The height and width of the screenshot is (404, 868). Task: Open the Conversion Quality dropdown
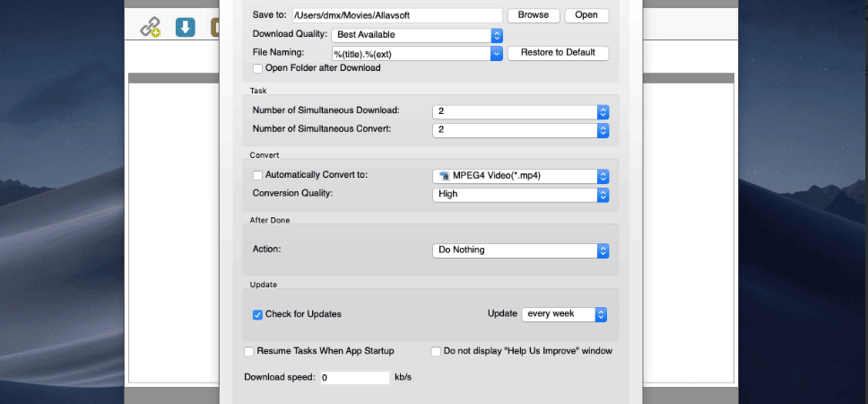click(520, 195)
